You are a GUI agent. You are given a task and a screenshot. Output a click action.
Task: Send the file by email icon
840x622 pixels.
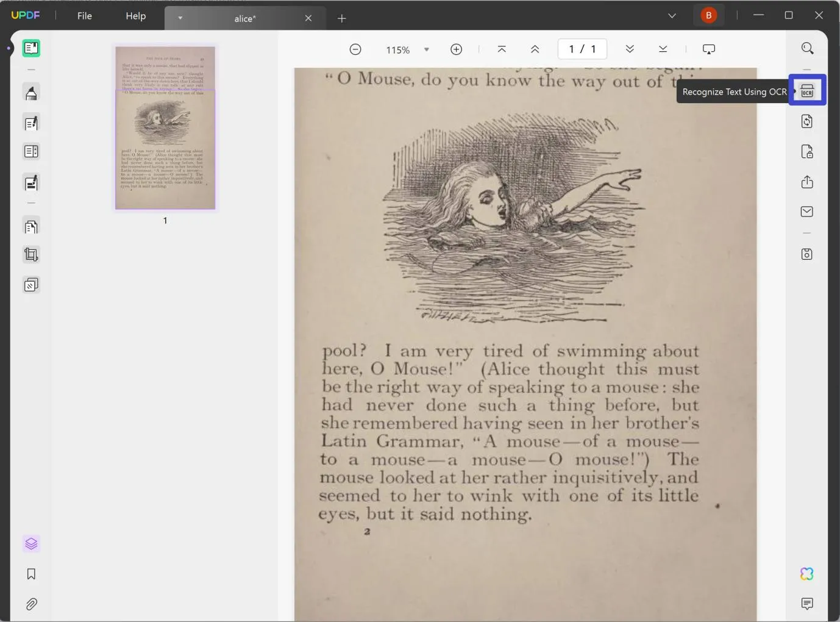pos(807,212)
